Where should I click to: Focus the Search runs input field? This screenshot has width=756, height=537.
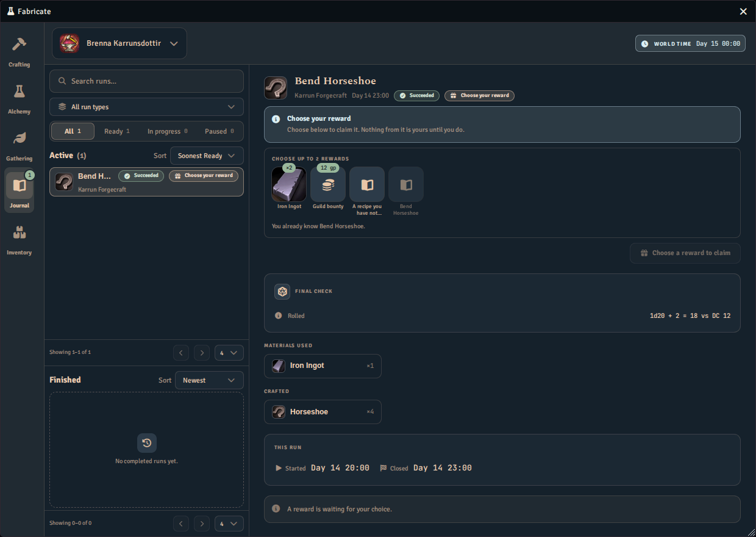(146, 81)
